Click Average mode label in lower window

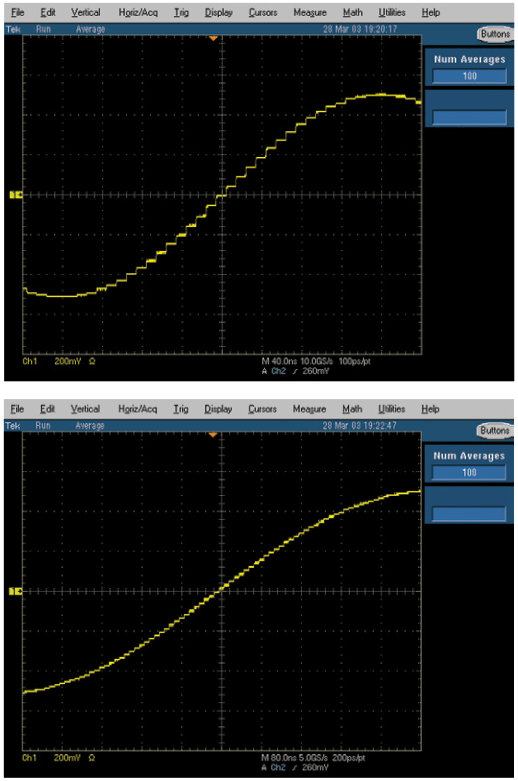90,426
